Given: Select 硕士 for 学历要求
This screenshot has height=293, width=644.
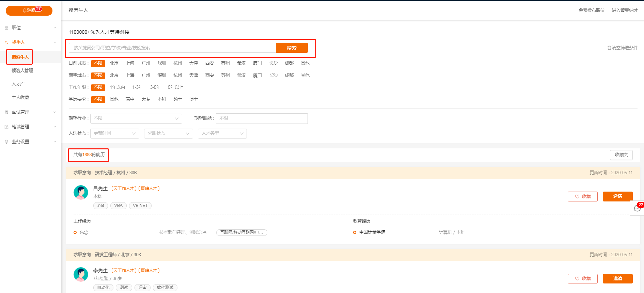Looking at the screenshot, I should coord(178,99).
